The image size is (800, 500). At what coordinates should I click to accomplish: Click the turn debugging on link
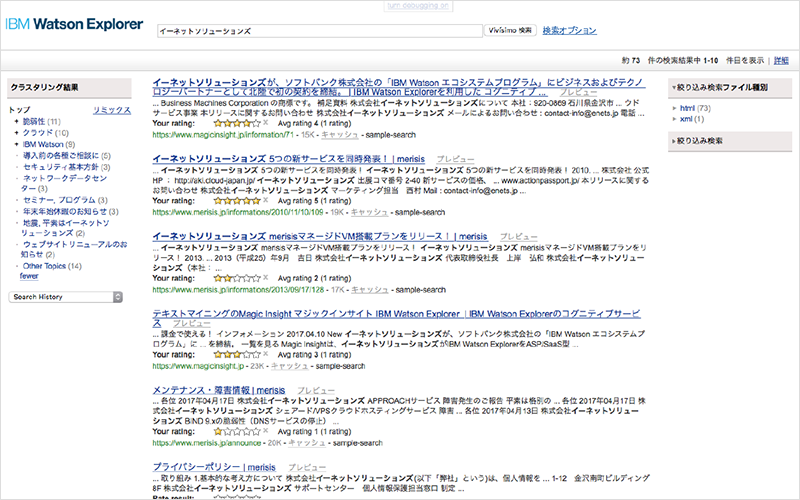pyautogui.click(x=418, y=6)
